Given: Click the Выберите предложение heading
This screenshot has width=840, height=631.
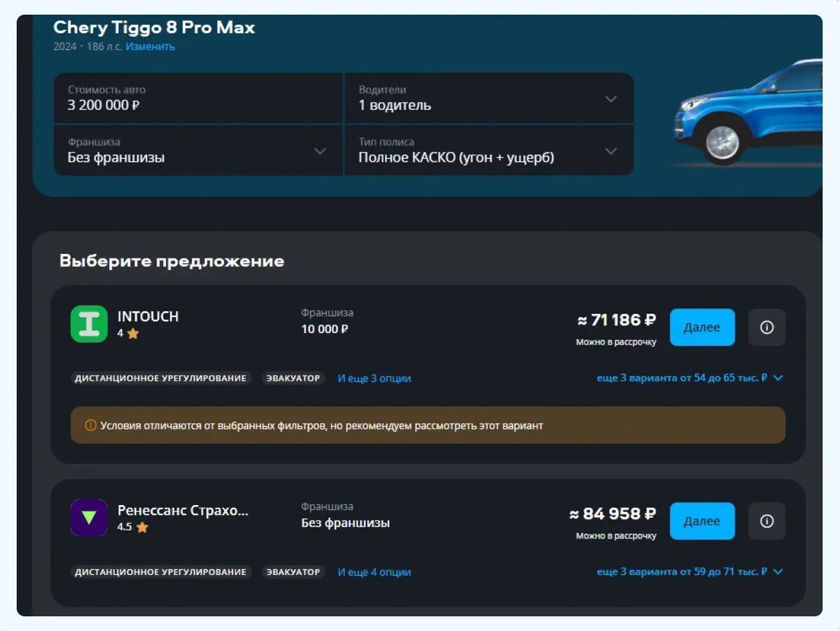Looking at the screenshot, I should pos(172,261).
